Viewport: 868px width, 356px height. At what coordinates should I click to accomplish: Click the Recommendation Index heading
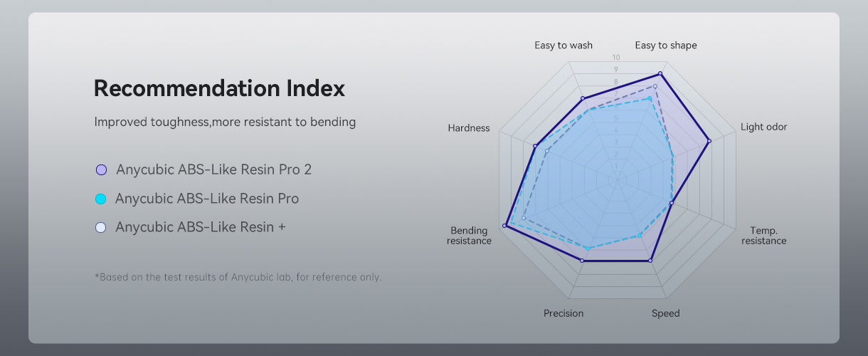point(219,89)
